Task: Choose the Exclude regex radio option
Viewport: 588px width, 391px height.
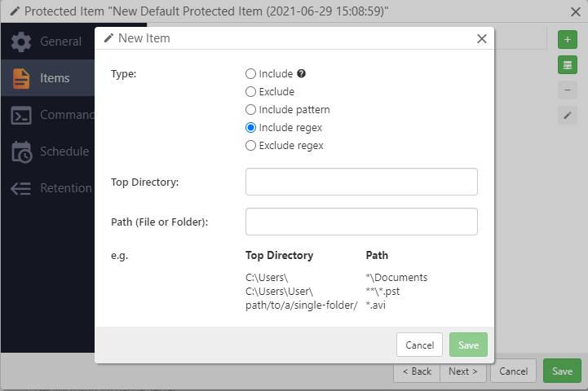Action: [251, 146]
